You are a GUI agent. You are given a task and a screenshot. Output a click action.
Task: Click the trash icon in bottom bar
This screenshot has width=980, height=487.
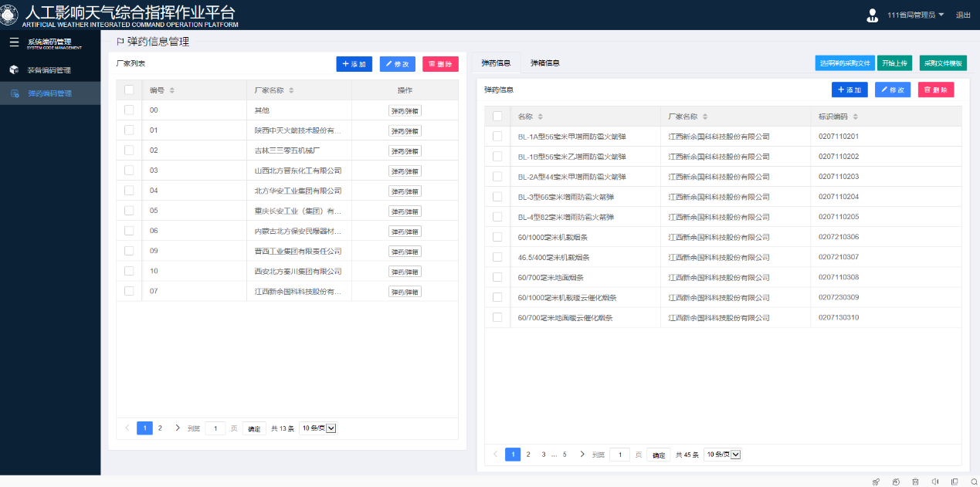click(915, 482)
